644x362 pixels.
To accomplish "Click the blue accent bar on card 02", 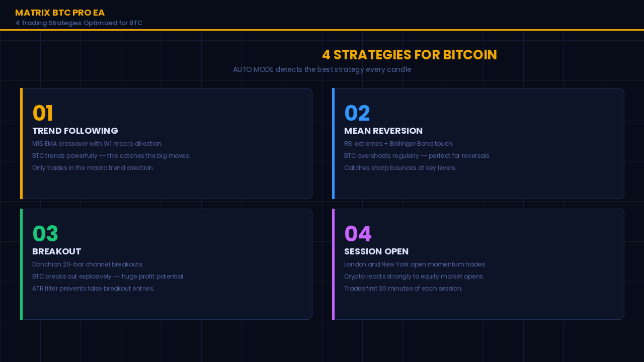I will click(x=333, y=143).
